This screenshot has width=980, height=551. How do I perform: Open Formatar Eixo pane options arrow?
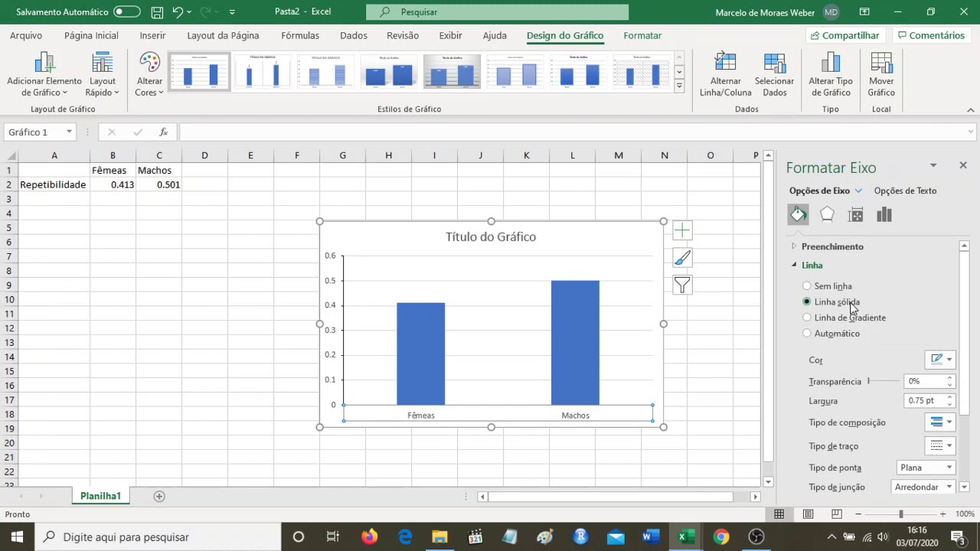(x=933, y=165)
